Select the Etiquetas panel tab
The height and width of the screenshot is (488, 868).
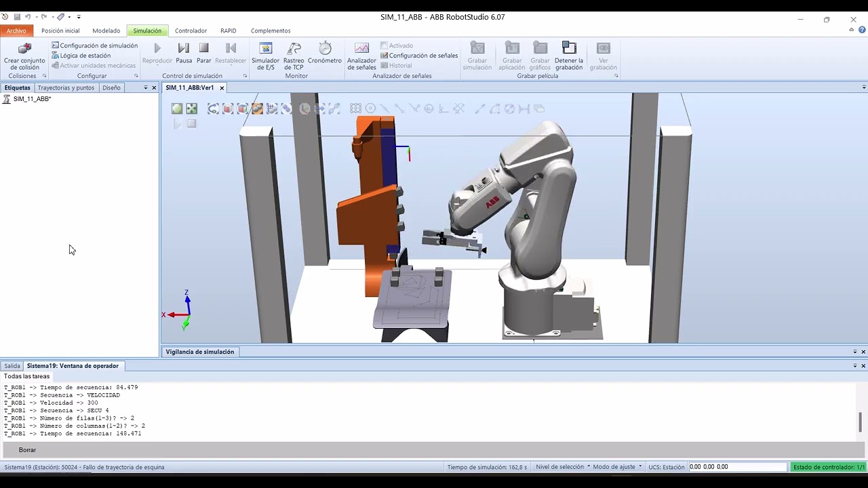[x=17, y=87]
